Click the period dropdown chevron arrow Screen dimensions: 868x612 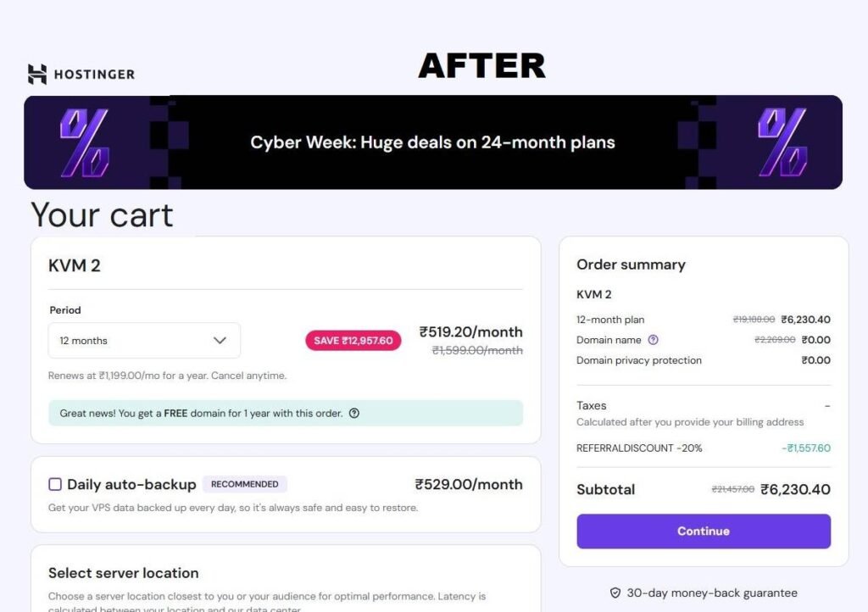point(220,341)
